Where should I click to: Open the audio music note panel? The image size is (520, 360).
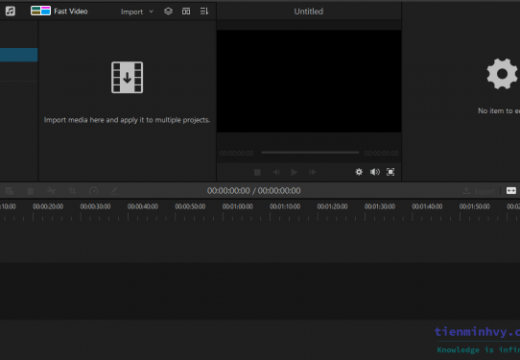10,11
